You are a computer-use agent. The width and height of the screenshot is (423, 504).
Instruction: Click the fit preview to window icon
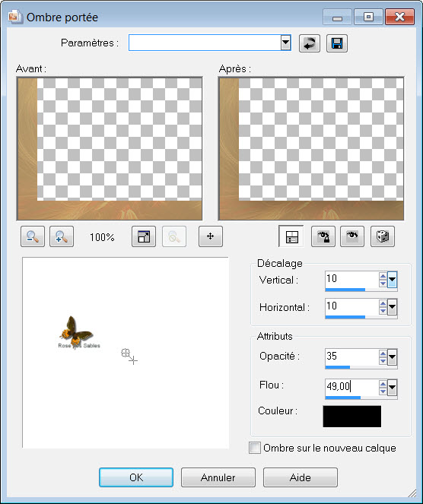click(x=144, y=236)
